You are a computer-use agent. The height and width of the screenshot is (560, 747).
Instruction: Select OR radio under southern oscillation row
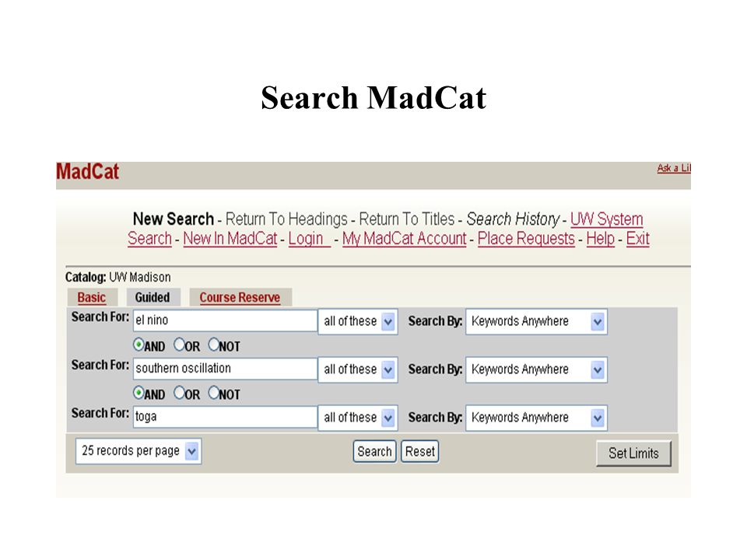[179, 393]
